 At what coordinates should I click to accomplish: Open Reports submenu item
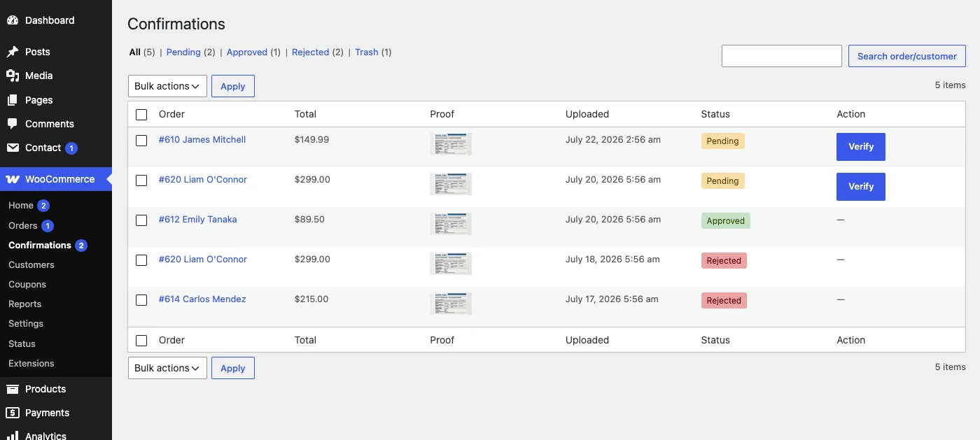(25, 304)
